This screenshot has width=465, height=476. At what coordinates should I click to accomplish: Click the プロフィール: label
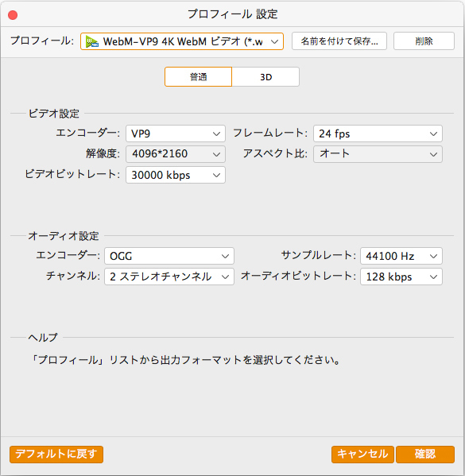pyautogui.click(x=42, y=41)
